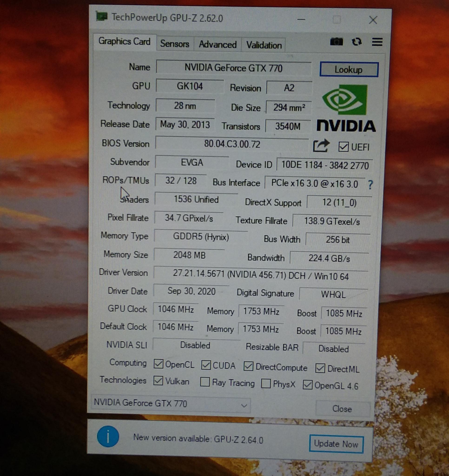Click the refresh icon
The width and height of the screenshot is (449, 476).
[357, 42]
